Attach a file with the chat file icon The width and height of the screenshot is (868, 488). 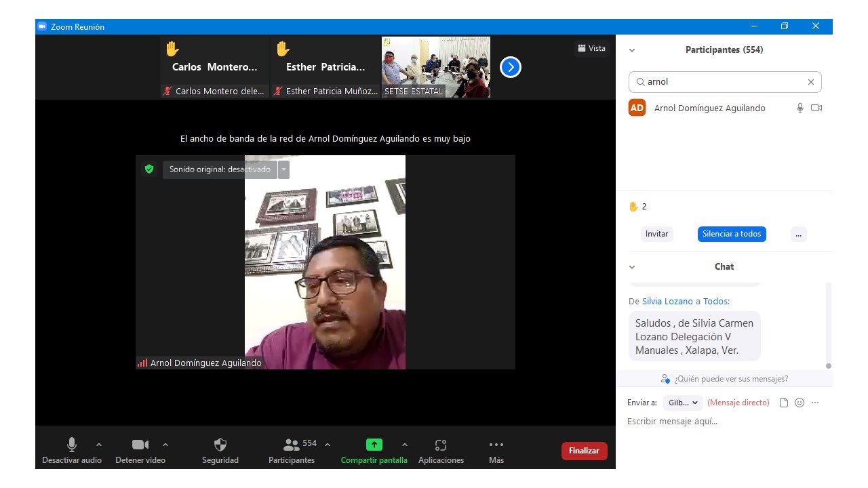tap(784, 403)
